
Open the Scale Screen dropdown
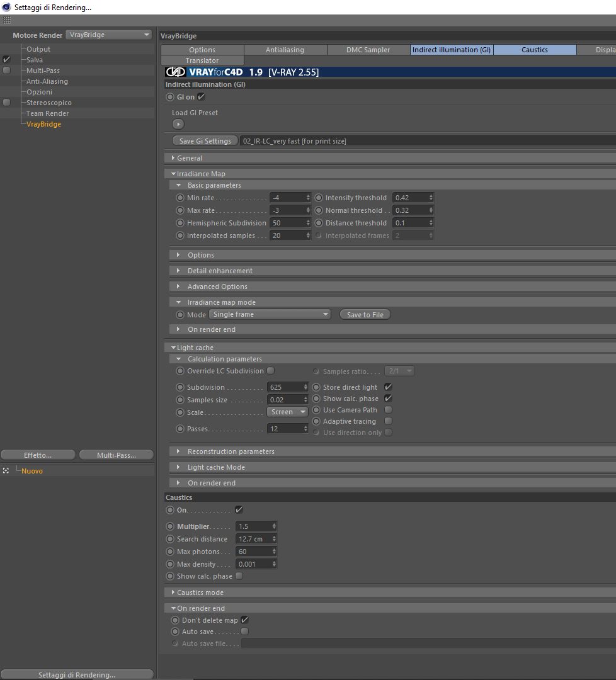click(x=287, y=412)
